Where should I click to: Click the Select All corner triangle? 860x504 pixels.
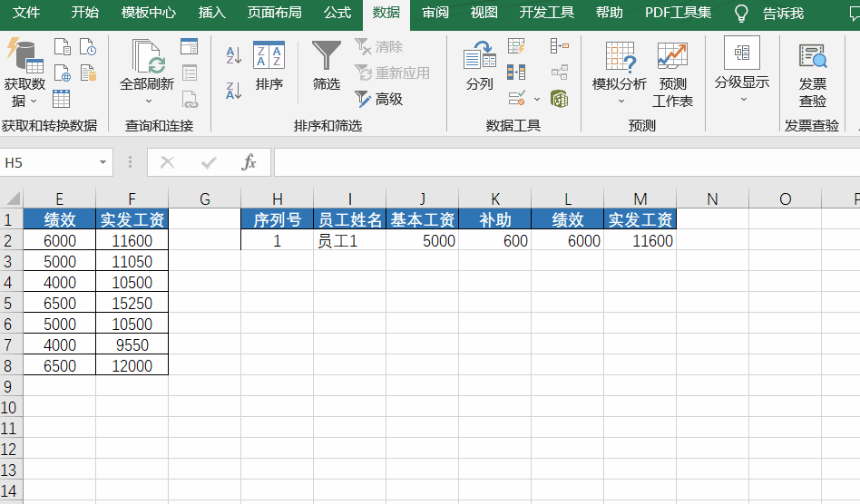point(12,199)
